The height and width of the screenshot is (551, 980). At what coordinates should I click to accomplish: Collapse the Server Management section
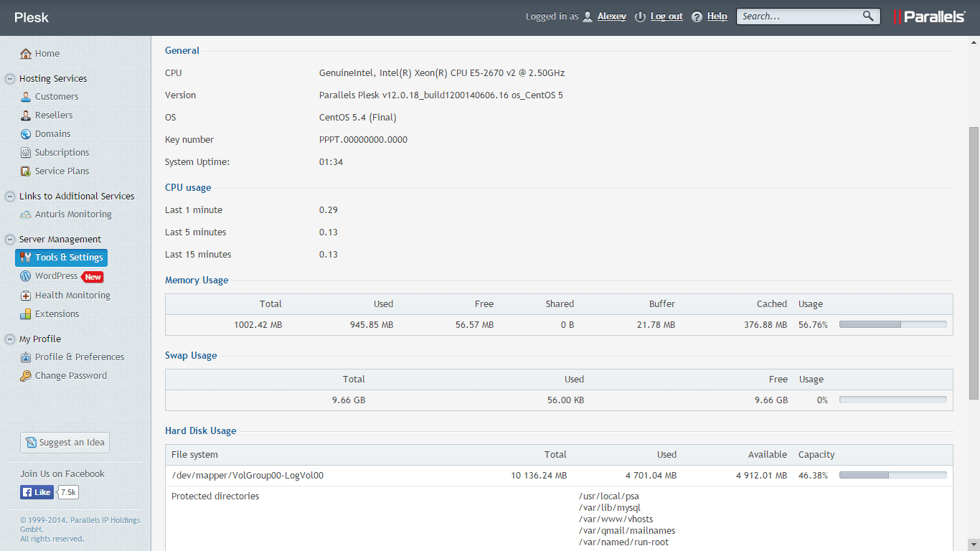[10, 240]
